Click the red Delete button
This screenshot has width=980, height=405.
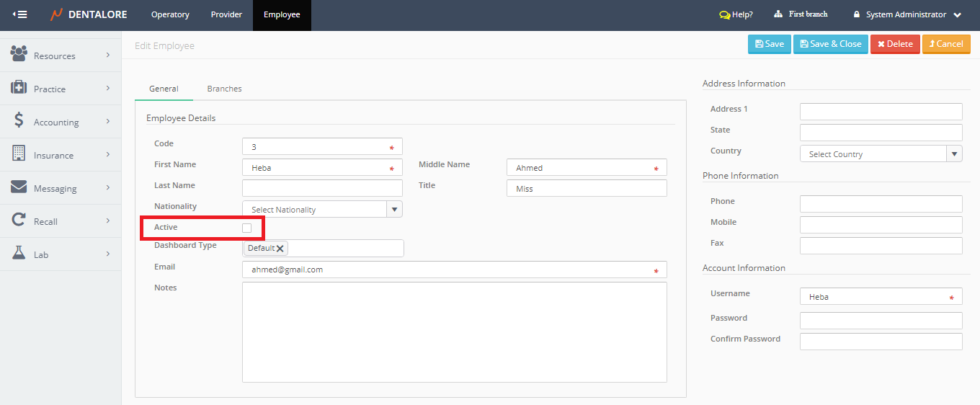[x=895, y=44]
